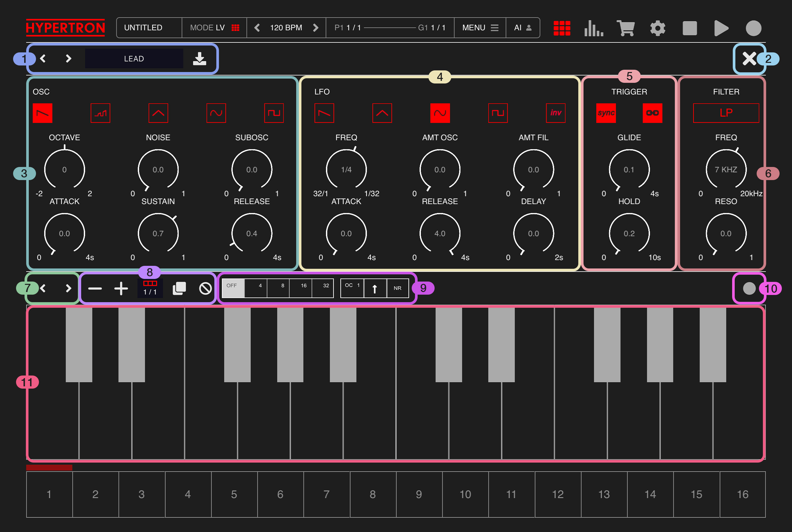This screenshot has width=792, height=532.
Task: Set arpeggiator rate to 16
Action: click(300, 288)
